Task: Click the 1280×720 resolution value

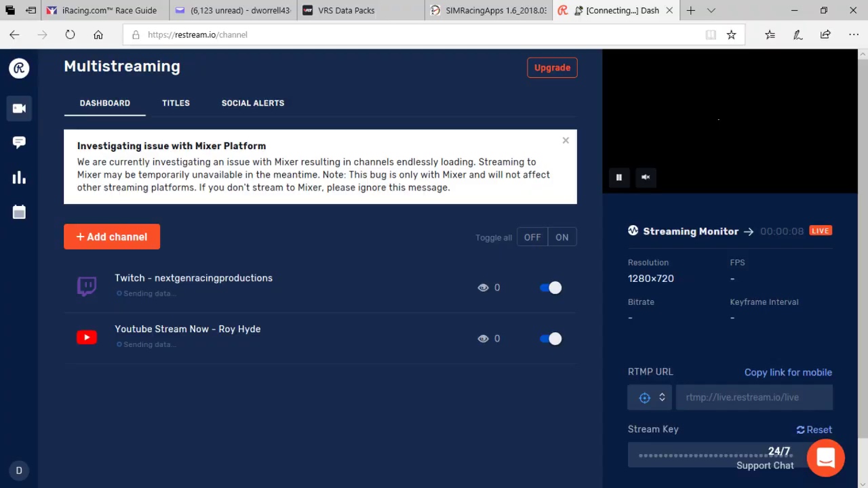Action: point(651,279)
